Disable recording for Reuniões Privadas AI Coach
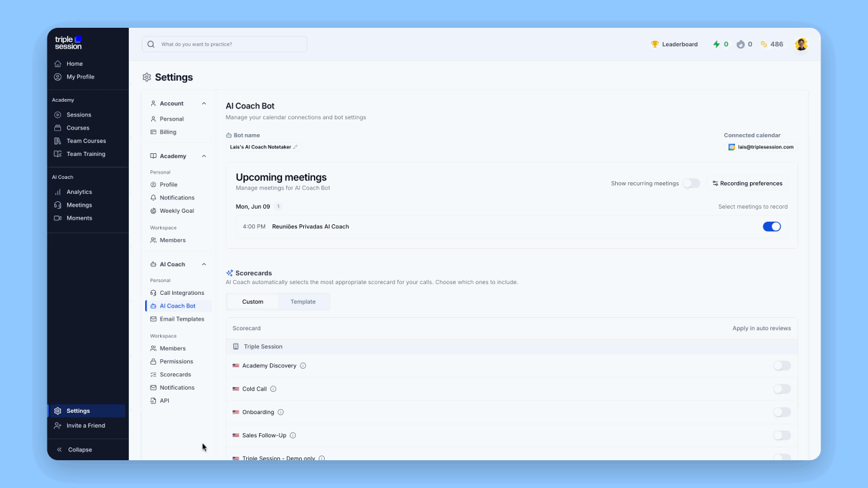The height and width of the screenshot is (488, 868). tap(772, 226)
